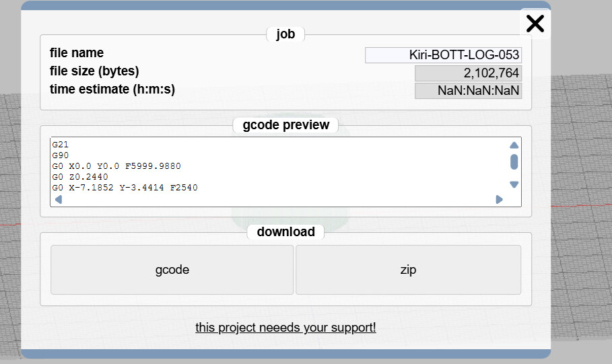Click the G0 Z0.2440 gcode line
Viewport: 612px width, 364px height.
(x=79, y=177)
